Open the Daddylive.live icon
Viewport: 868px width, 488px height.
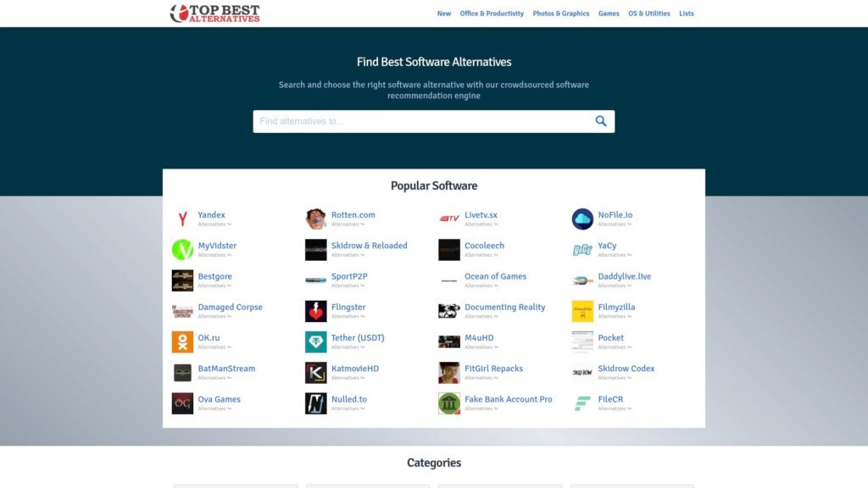pos(582,280)
